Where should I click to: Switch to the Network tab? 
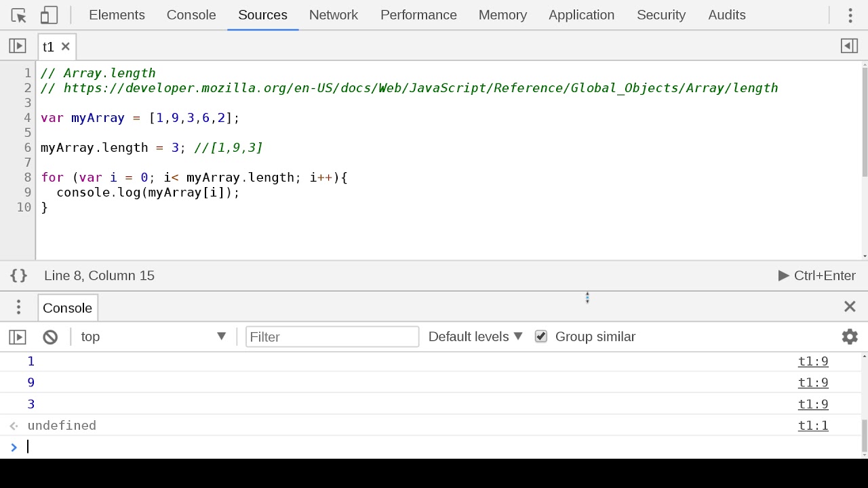tap(333, 15)
